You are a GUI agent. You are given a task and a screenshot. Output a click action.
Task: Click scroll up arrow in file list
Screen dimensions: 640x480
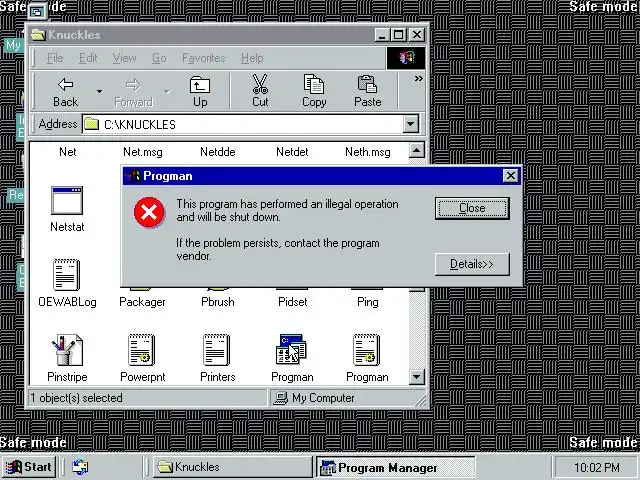click(416, 150)
